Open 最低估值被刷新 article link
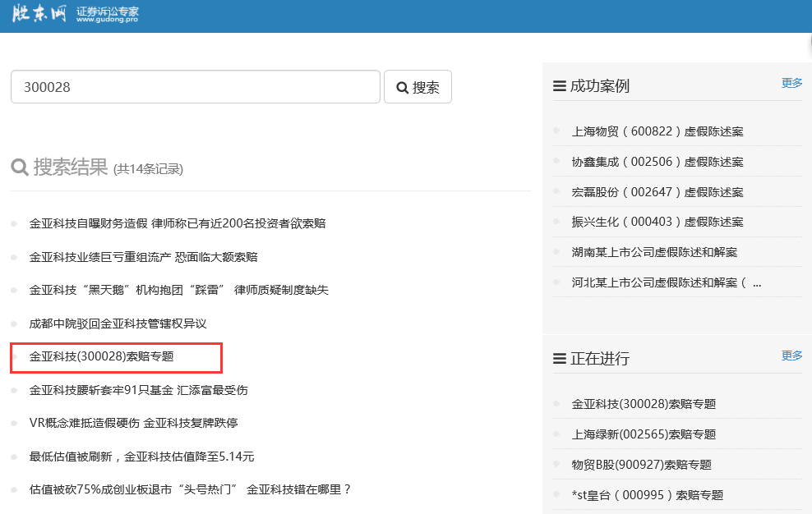This screenshot has height=514, width=812. [x=141, y=457]
